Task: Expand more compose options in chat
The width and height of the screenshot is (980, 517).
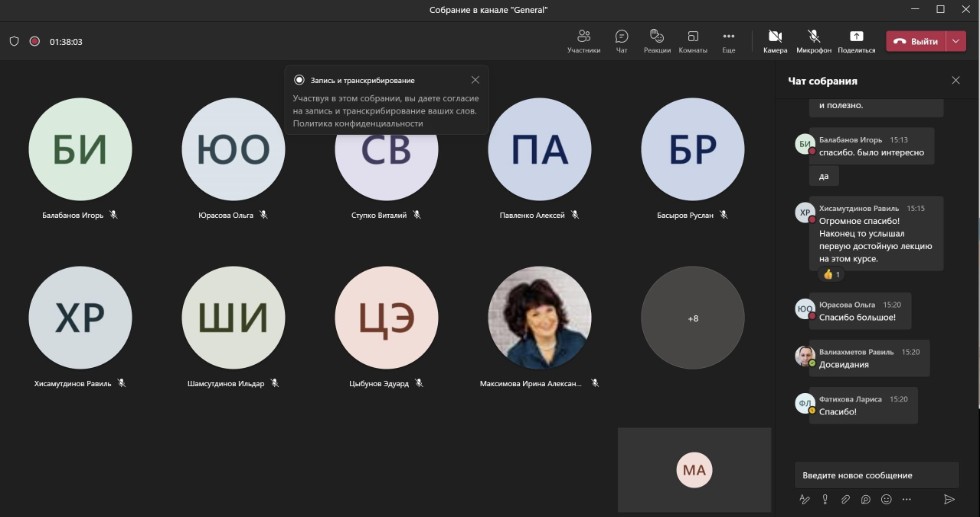Action: coord(907,499)
